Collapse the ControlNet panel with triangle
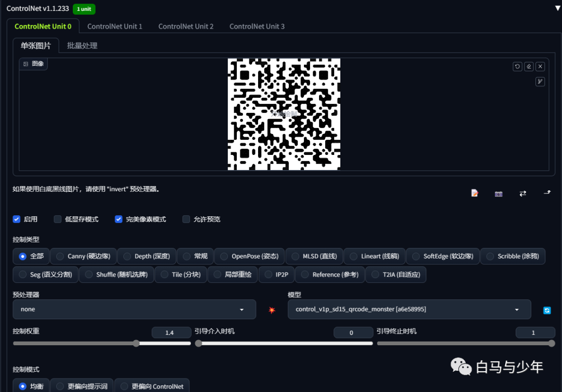The image size is (562, 392). (x=558, y=8)
